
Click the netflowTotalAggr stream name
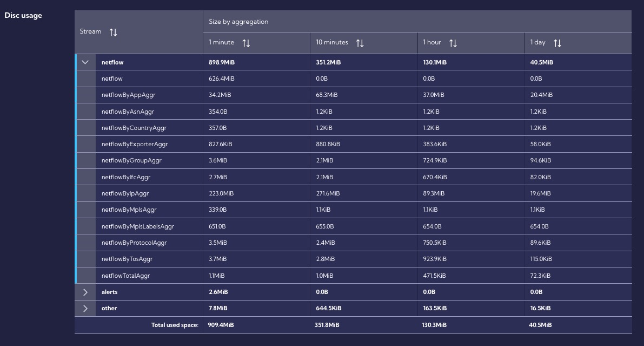(x=125, y=276)
